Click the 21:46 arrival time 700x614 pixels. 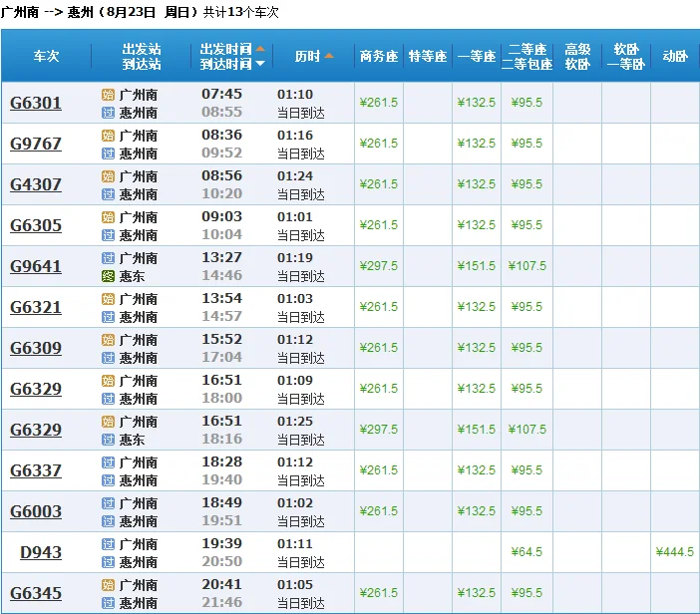pos(222,602)
